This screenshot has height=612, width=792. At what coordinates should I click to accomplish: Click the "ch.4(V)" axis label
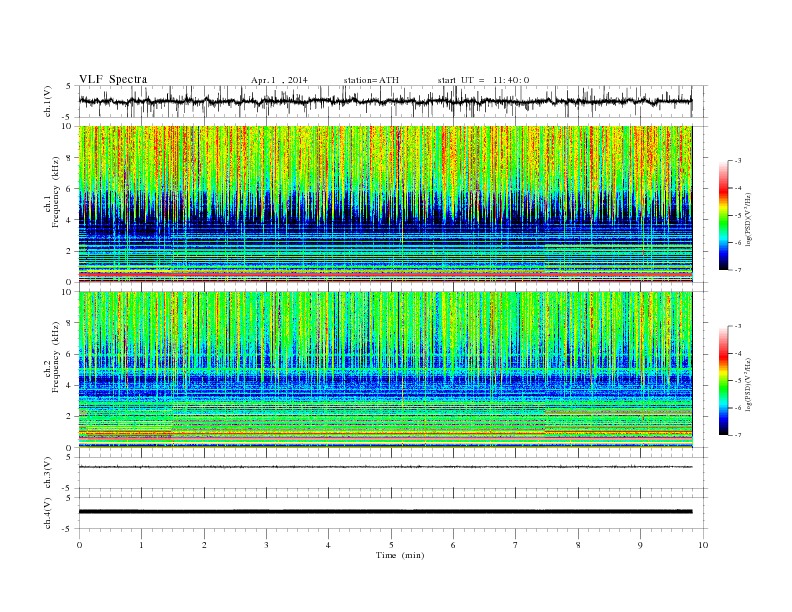(x=48, y=513)
